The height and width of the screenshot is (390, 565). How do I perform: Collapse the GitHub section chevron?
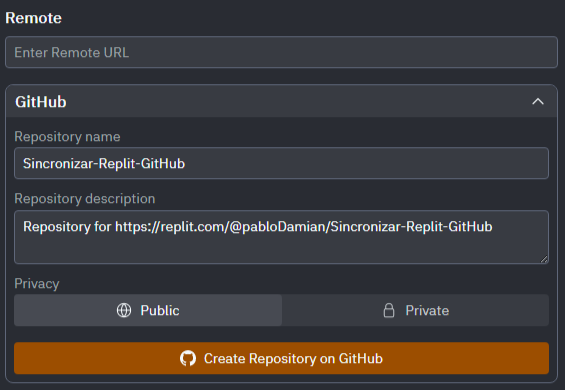pos(538,102)
